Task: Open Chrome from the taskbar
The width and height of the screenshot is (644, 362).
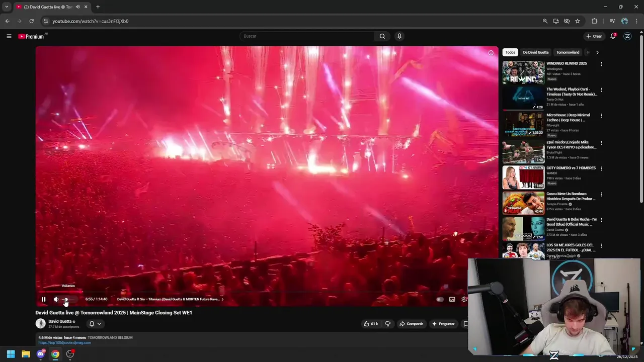Action: [55, 354]
